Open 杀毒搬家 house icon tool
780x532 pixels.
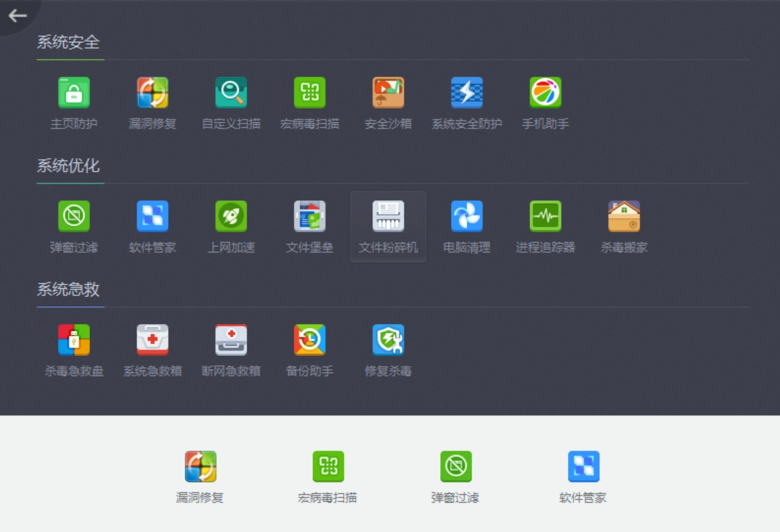[624, 217]
